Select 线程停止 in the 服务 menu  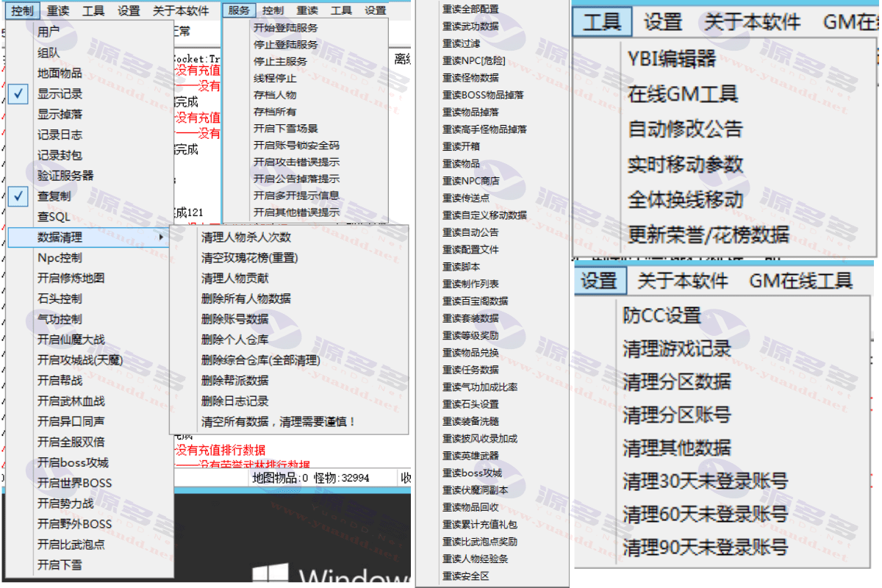[275, 79]
